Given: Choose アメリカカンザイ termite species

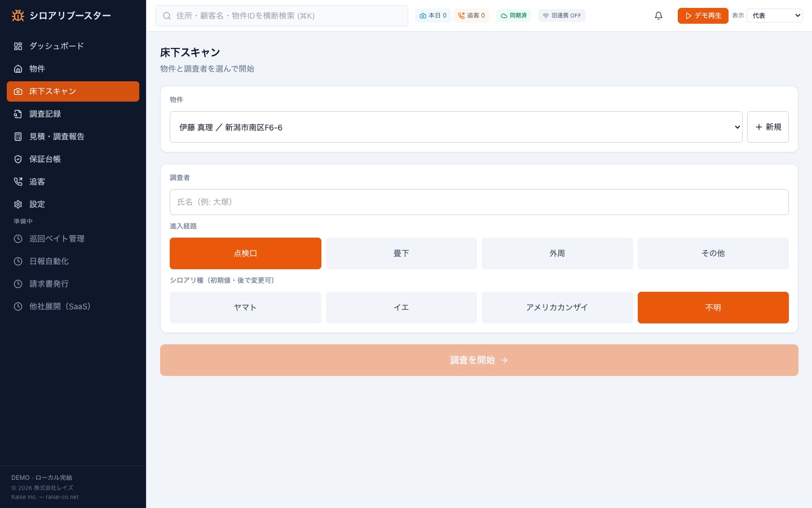Looking at the screenshot, I should tap(557, 308).
